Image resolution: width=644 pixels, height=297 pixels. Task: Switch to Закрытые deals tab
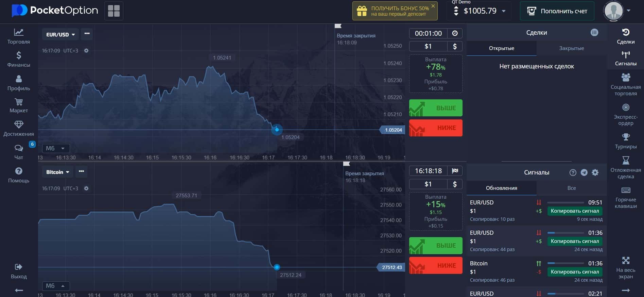point(572,48)
